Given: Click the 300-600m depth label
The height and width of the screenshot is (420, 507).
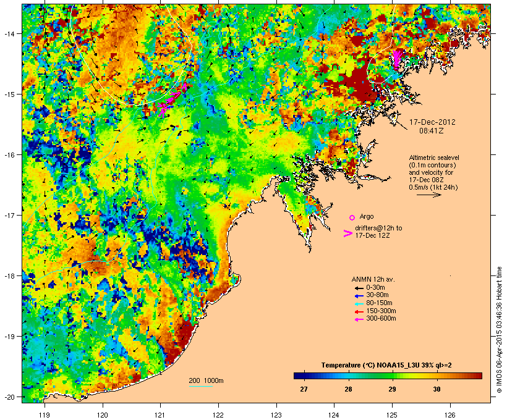Looking at the screenshot, I should coord(381,319).
